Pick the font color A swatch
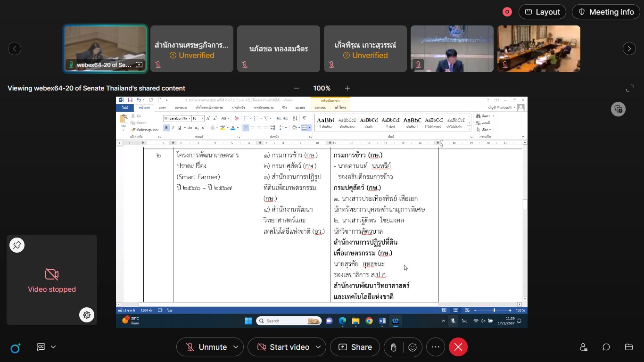The image size is (644, 362). coord(233,128)
